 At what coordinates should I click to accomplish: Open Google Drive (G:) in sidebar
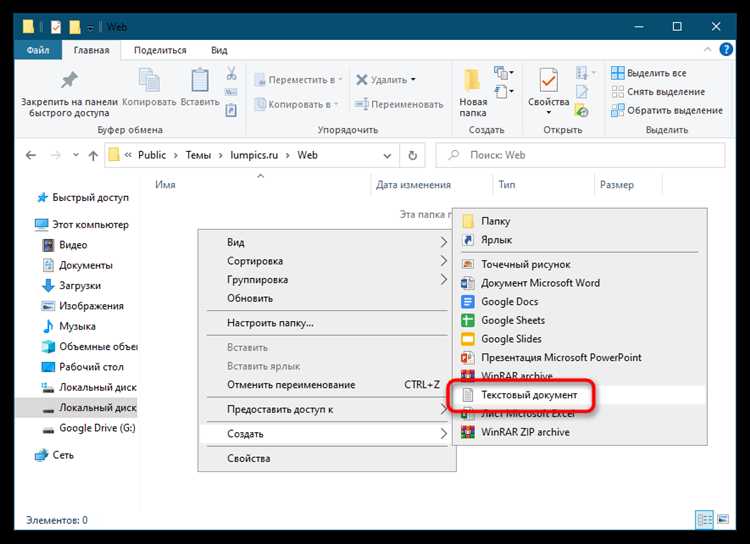pos(93,428)
